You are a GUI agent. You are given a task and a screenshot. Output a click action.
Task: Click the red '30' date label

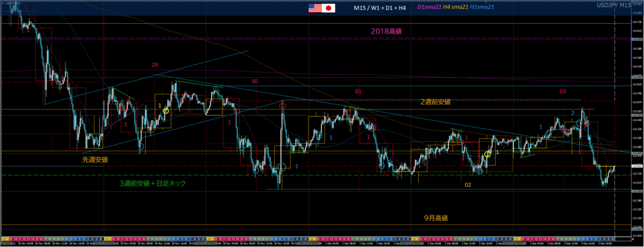coord(255,81)
